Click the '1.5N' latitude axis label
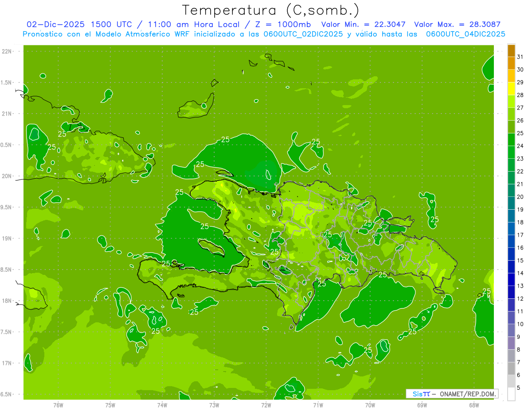This screenshot has height=411, width=532. 7,82
